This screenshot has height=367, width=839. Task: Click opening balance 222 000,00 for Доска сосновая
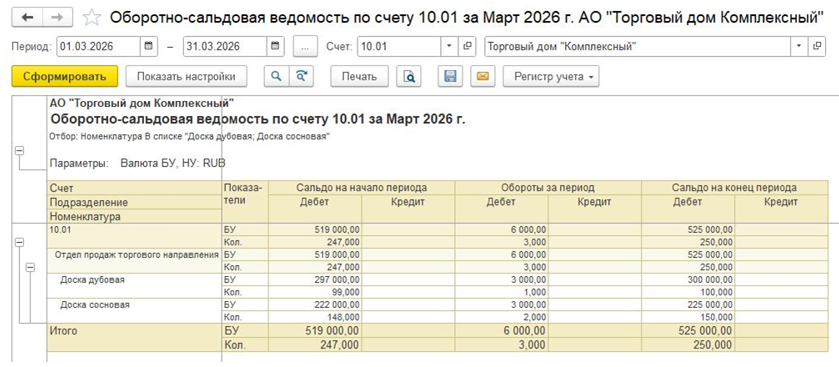tap(315, 305)
